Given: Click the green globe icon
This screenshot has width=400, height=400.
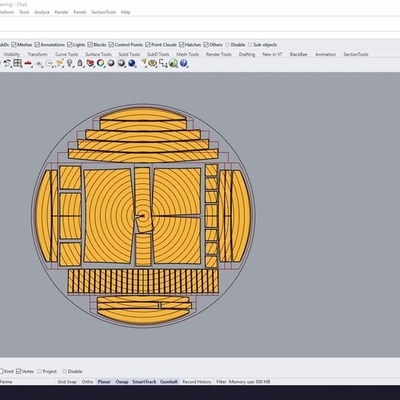Looking at the screenshot, I should [x=173, y=63].
